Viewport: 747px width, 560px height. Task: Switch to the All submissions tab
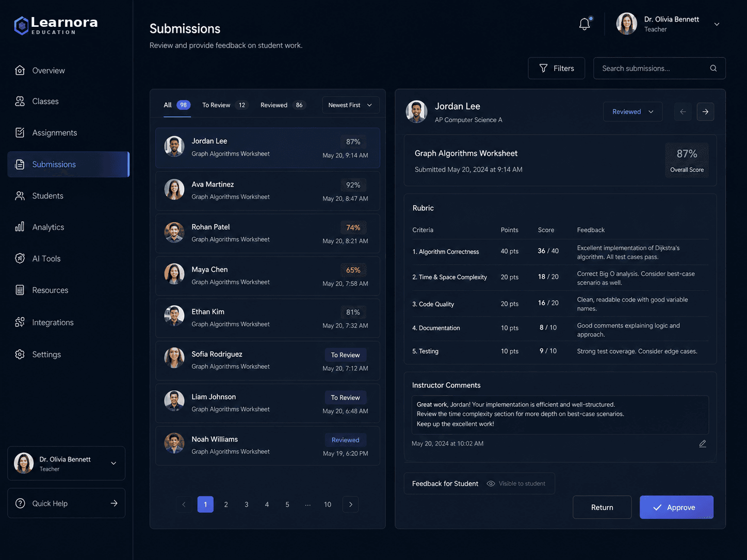(x=177, y=105)
